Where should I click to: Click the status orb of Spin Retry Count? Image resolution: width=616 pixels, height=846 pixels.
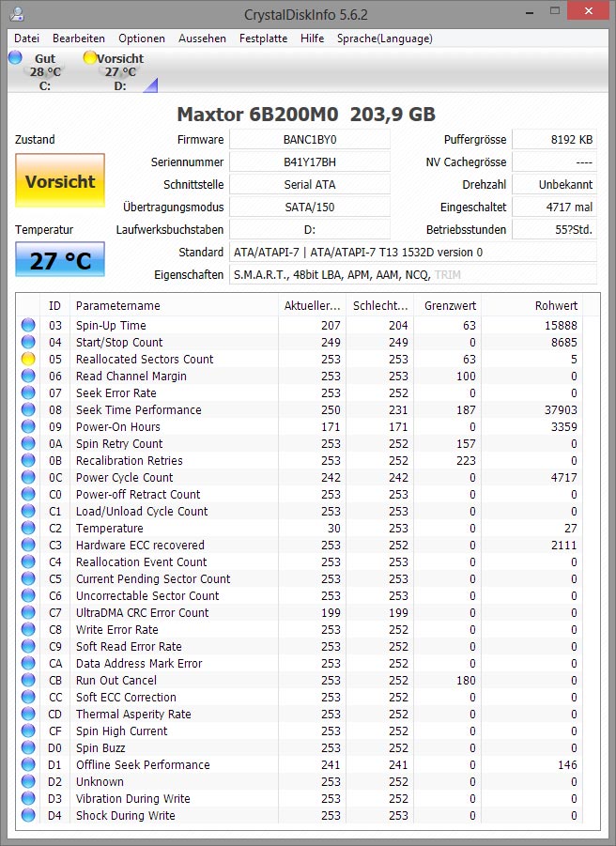point(28,443)
